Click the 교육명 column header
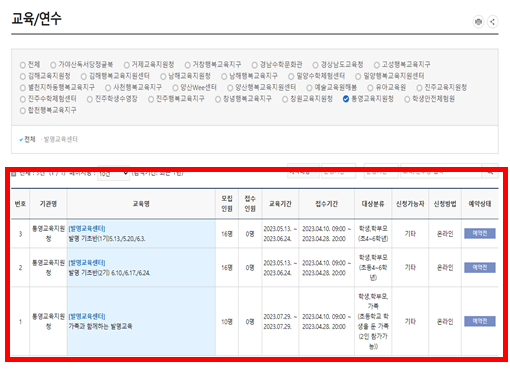510x372 pixels. point(141,204)
